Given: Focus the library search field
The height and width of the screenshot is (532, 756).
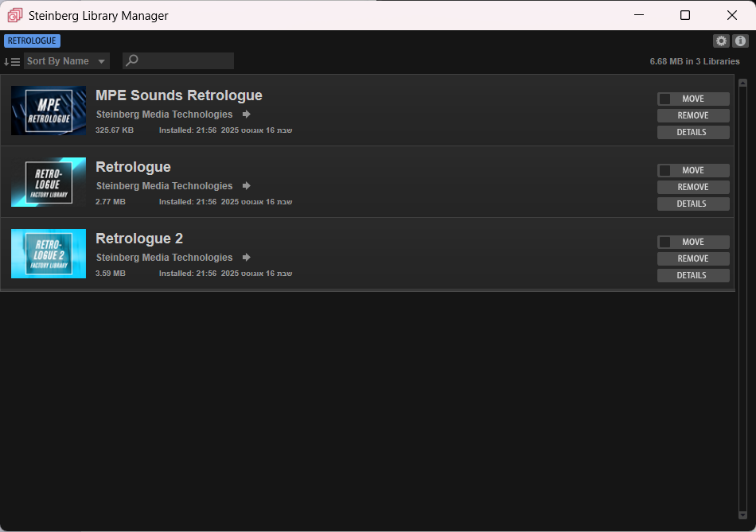Looking at the screenshot, I should coord(178,60).
